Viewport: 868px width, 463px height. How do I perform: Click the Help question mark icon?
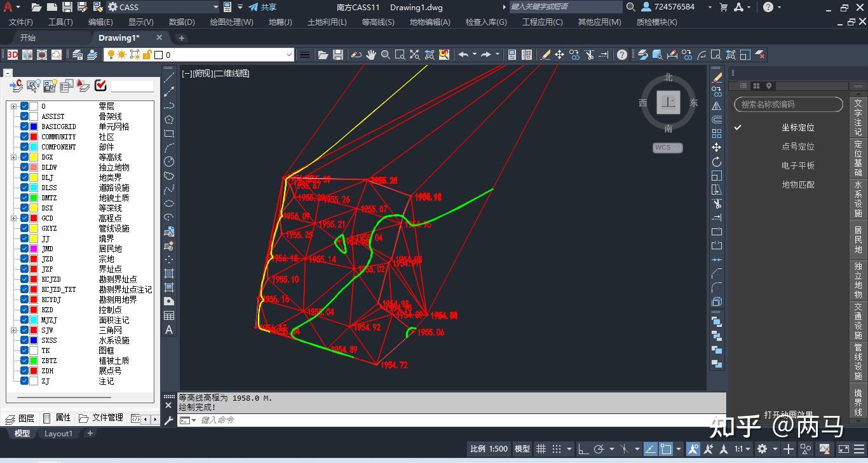pos(621,55)
